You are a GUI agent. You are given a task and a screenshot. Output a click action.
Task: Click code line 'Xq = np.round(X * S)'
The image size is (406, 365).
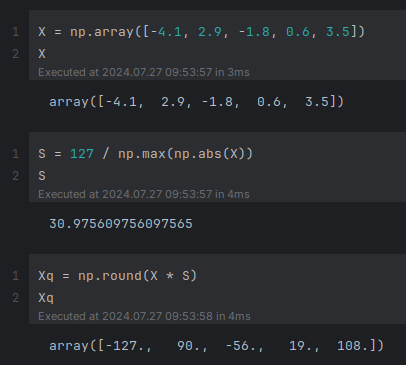click(118, 276)
